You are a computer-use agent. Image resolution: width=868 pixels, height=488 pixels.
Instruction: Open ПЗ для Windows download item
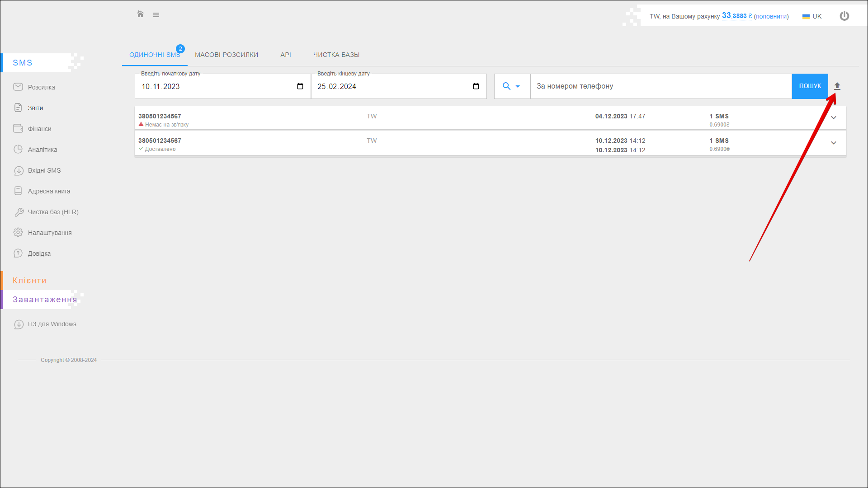point(52,324)
